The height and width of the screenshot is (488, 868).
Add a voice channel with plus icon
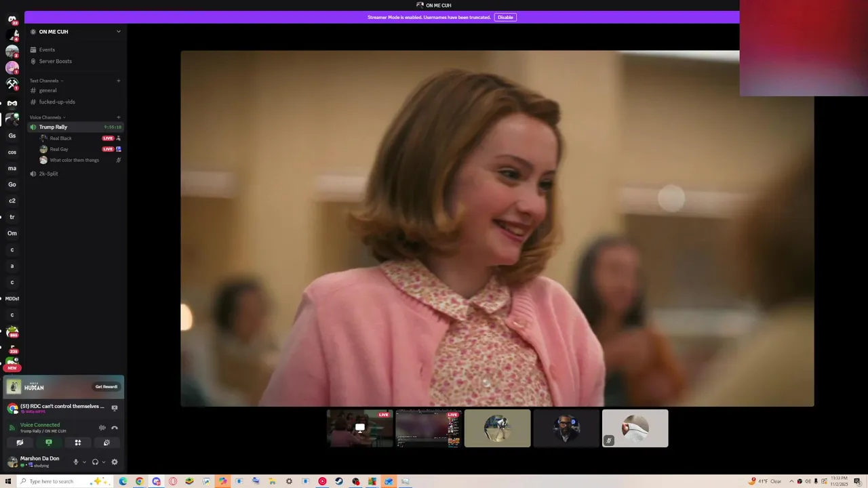click(x=119, y=117)
